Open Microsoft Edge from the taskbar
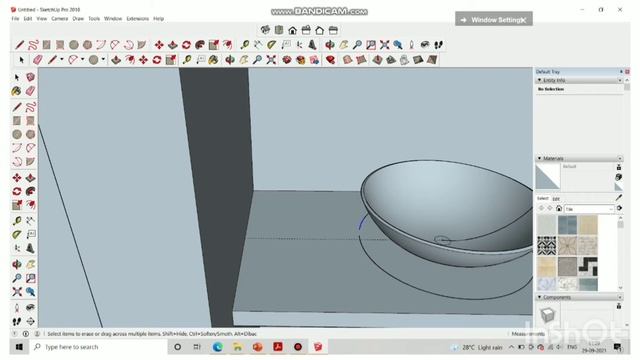This screenshot has height=360, width=640. [218, 347]
